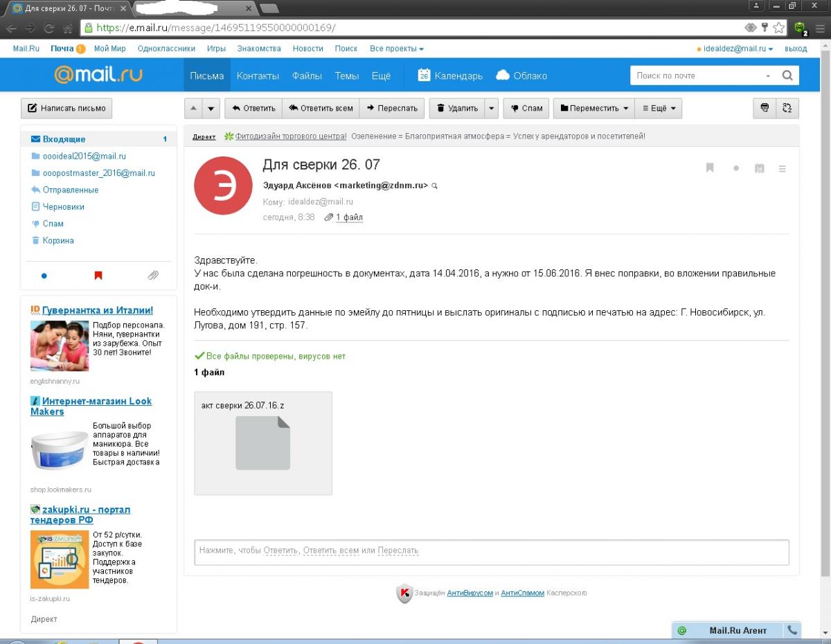Go to the @mail.ru logo home
The width and height of the screenshot is (831, 644).
(98, 74)
